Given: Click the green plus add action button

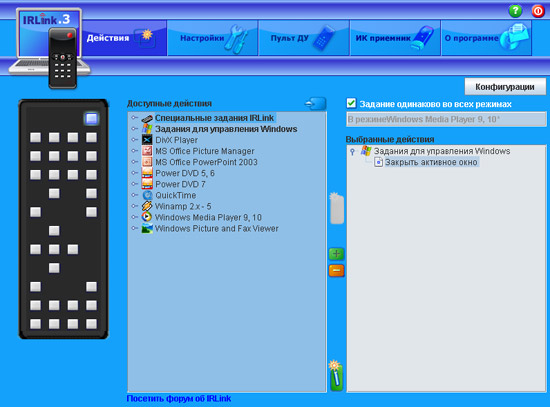Looking at the screenshot, I should [x=336, y=254].
